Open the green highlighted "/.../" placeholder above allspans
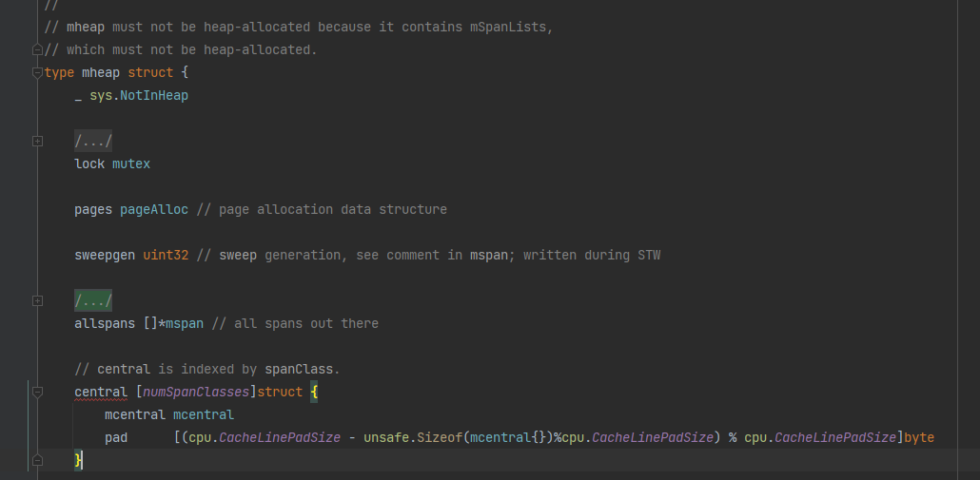Screen dimensions: 980x480 click(x=93, y=301)
